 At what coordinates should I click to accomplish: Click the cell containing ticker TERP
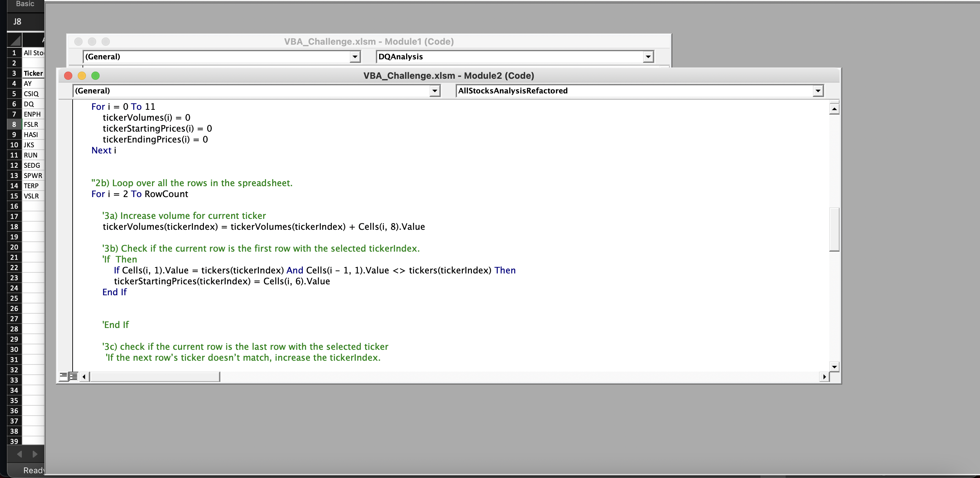point(33,185)
